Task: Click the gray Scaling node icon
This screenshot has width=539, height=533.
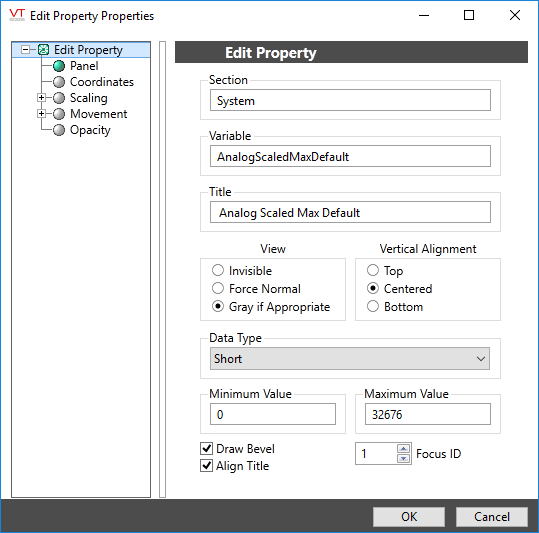Action: pos(59,98)
